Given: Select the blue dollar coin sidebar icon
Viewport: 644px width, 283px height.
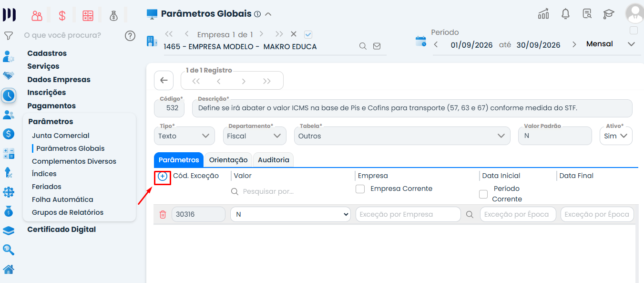Looking at the screenshot, I should pyautogui.click(x=9, y=134).
